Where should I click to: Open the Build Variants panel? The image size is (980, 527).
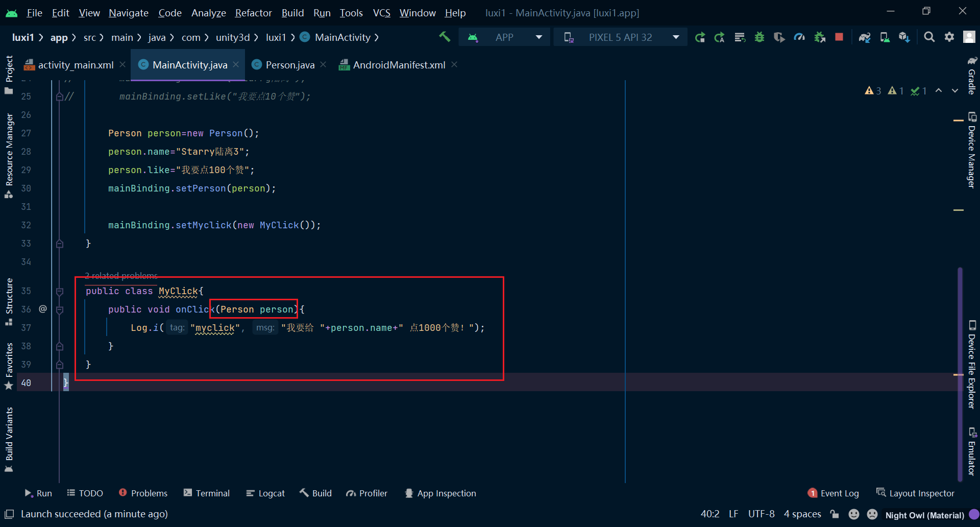pyautogui.click(x=9, y=440)
